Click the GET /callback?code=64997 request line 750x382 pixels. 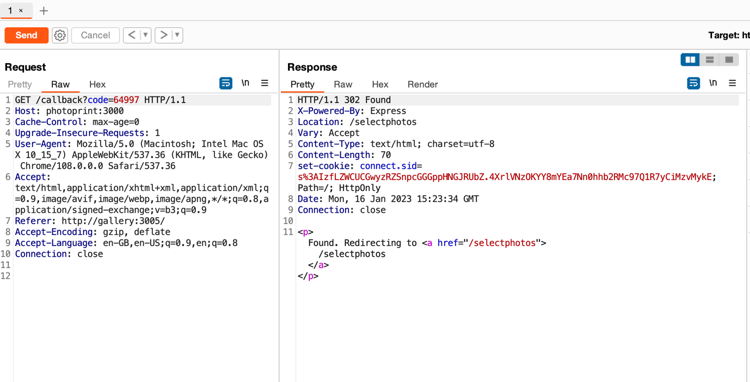pyautogui.click(x=100, y=100)
